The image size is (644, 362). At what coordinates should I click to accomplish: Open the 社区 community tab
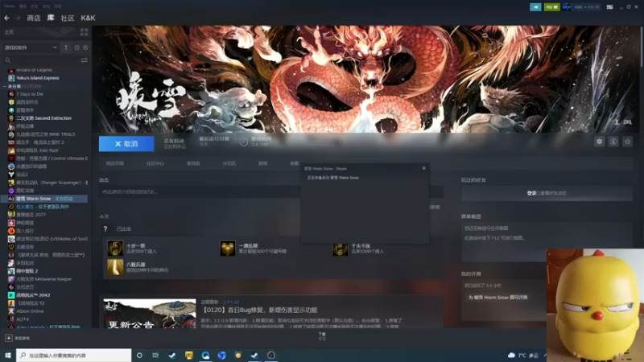point(68,18)
